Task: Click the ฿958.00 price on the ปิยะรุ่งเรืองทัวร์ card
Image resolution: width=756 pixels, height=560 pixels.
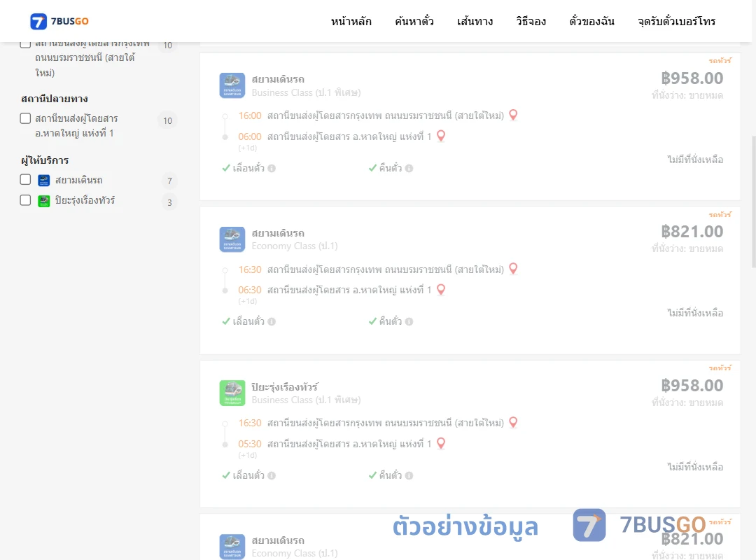Action: click(692, 386)
